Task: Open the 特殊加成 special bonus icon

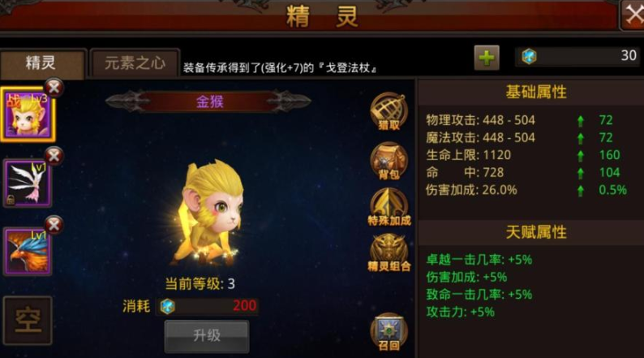Action: (389, 207)
